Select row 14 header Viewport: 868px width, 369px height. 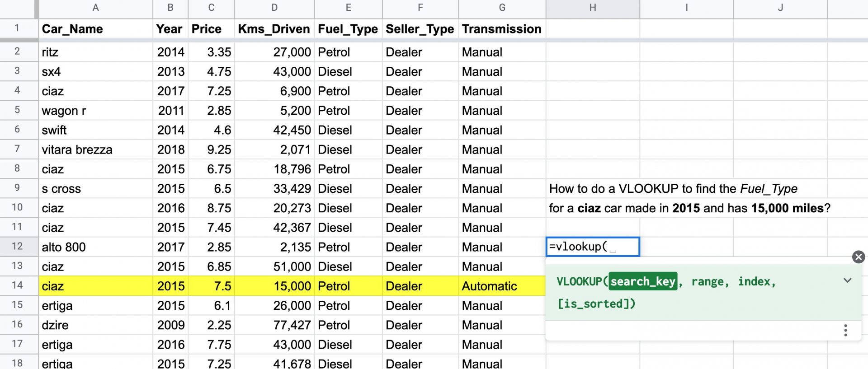[x=17, y=285]
